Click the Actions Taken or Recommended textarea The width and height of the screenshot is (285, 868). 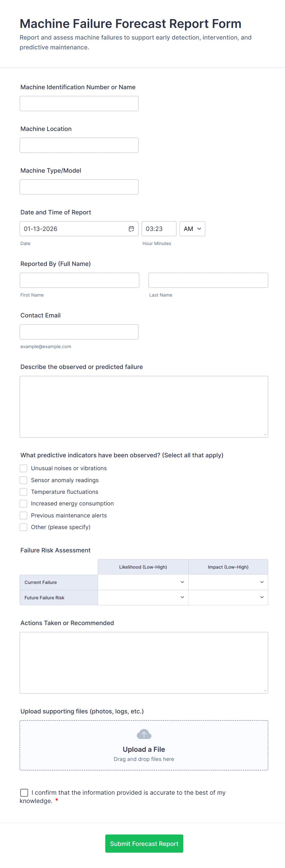(x=144, y=663)
